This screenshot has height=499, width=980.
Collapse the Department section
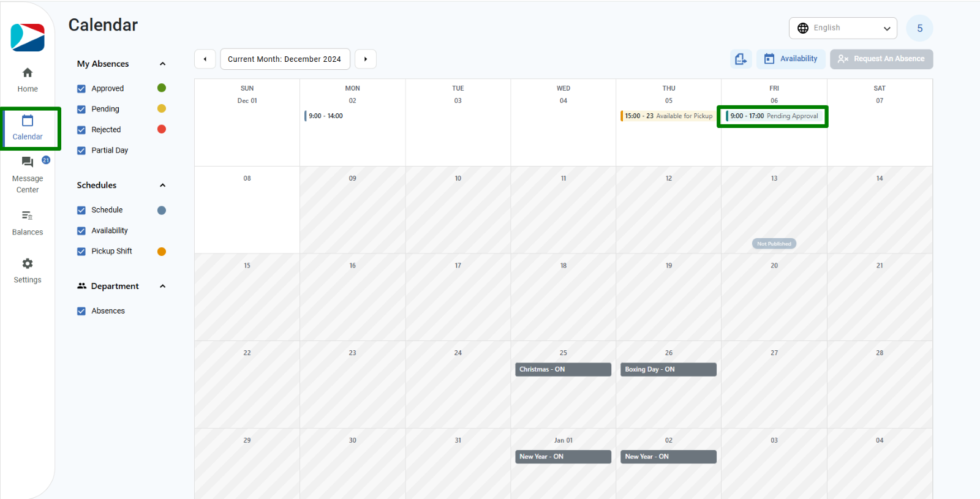pyautogui.click(x=162, y=287)
